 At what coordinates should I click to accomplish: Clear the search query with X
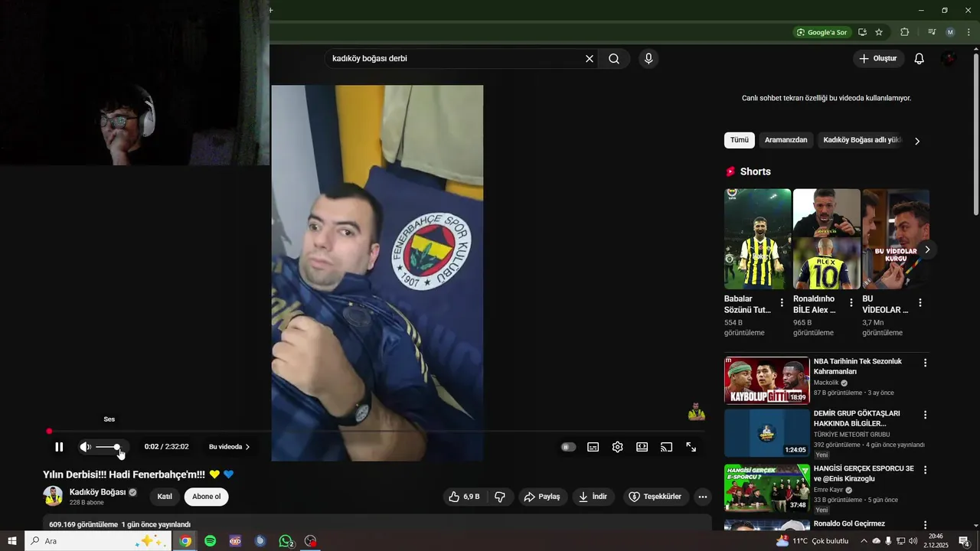pos(590,59)
